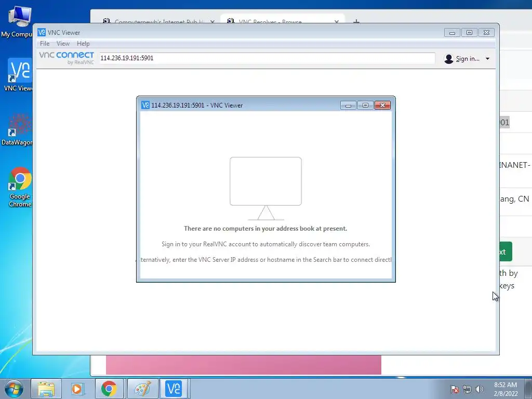
Task: Open the Help menu in VNC Viewer
Action: 83,44
